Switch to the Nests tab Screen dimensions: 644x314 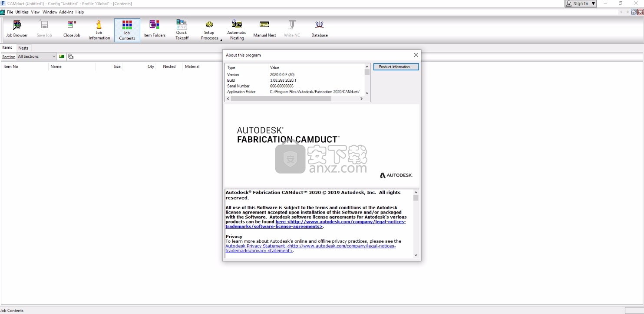(x=23, y=48)
